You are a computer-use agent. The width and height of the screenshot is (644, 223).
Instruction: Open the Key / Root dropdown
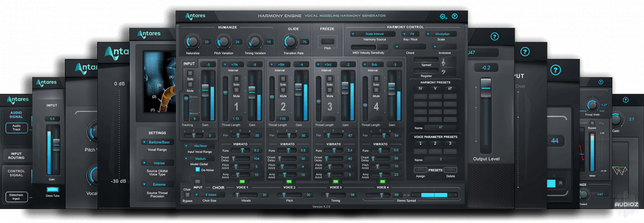(x=409, y=33)
